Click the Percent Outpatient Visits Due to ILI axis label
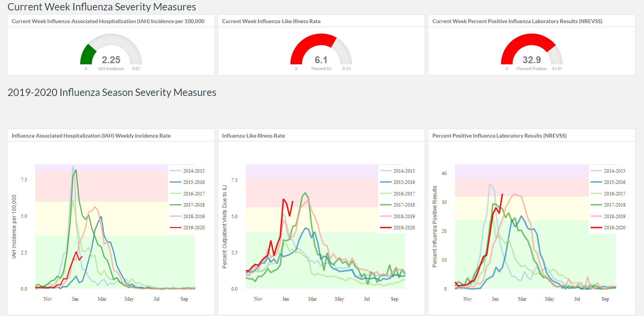This screenshot has width=644, height=316. (x=224, y=227)
